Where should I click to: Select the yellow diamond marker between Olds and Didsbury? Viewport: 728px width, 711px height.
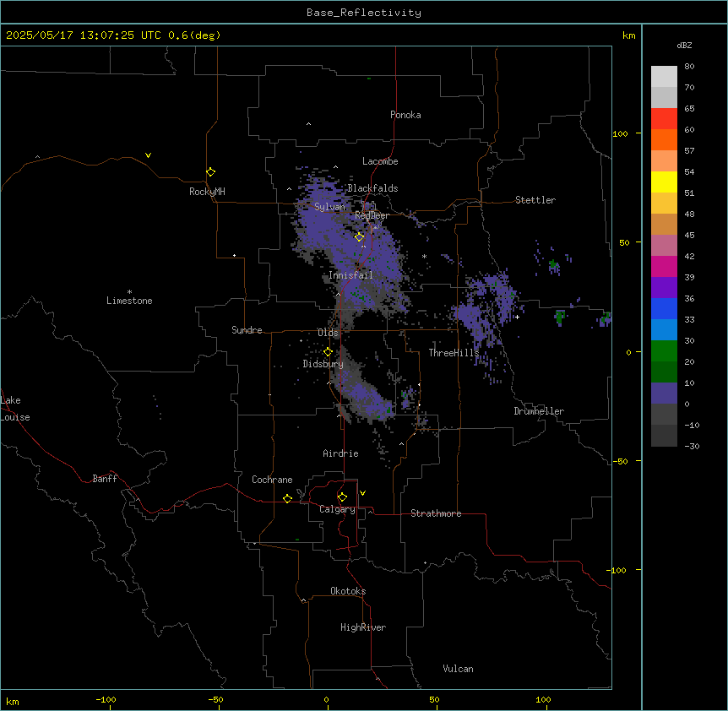click(328, 352)
